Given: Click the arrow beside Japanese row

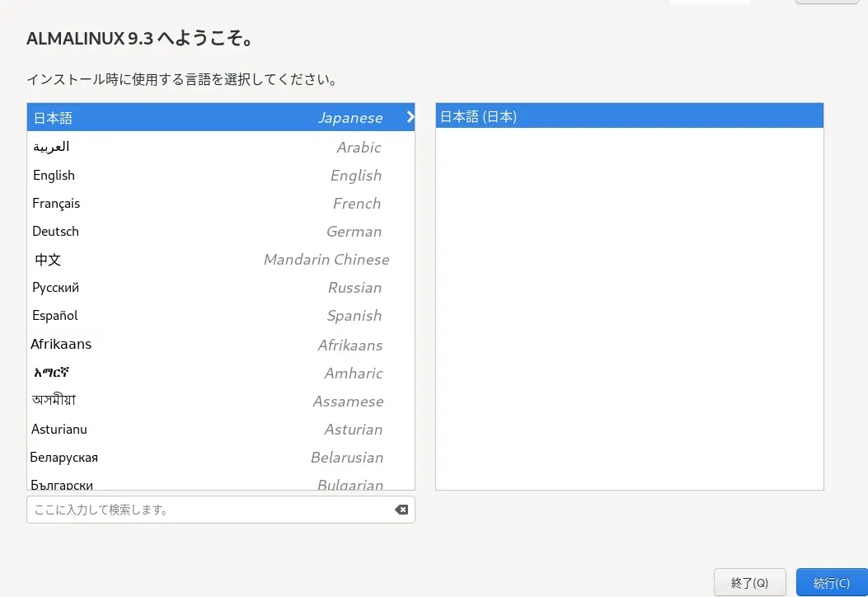Looking at the screenshot, I should click(x=410, y=117).
